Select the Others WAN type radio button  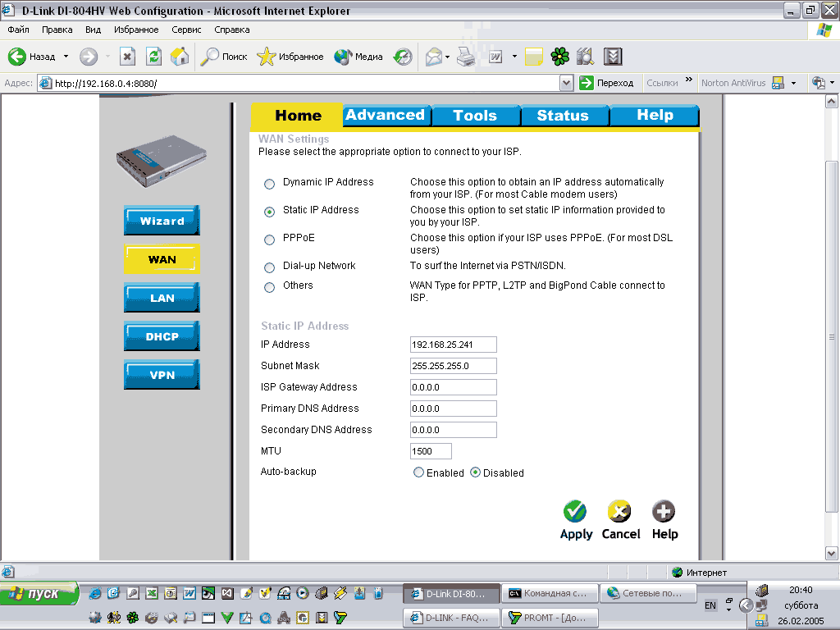pyautogui.click(x=269, y=288)
